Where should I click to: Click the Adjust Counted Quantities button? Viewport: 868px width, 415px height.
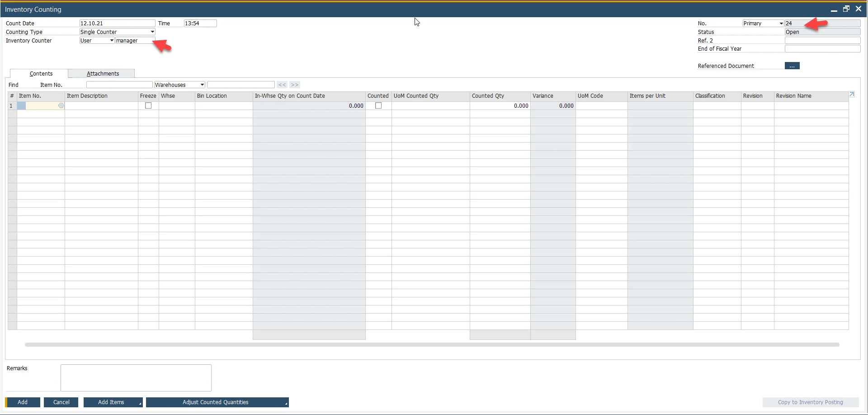pos(216,402)
